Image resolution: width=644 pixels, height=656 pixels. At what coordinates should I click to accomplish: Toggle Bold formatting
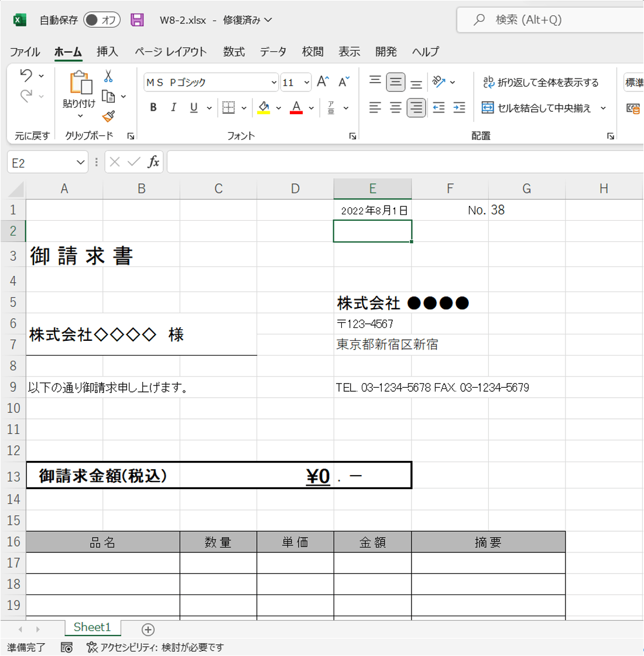153,108
